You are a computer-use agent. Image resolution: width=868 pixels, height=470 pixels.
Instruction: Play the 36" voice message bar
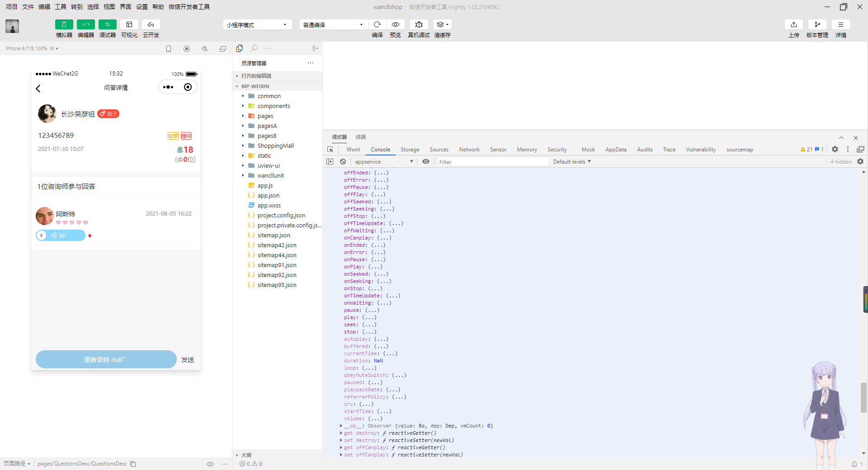pyautogui.click(x=61, y=235)
